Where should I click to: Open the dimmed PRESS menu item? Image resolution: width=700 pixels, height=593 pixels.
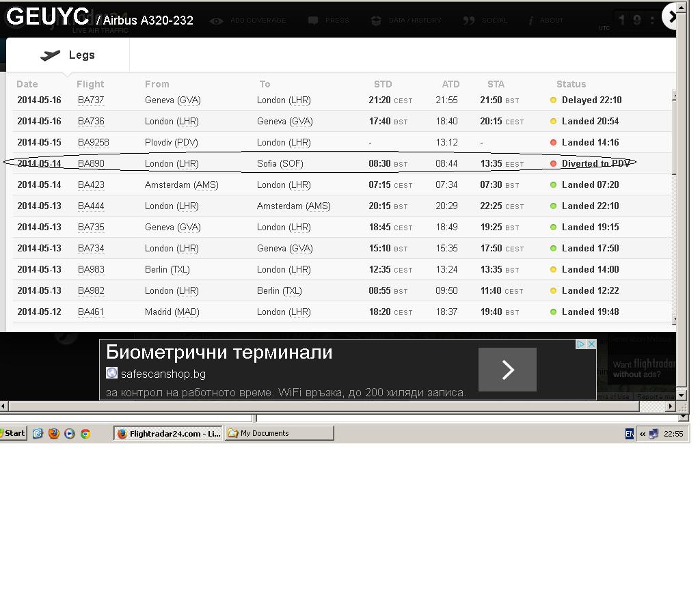337,20
